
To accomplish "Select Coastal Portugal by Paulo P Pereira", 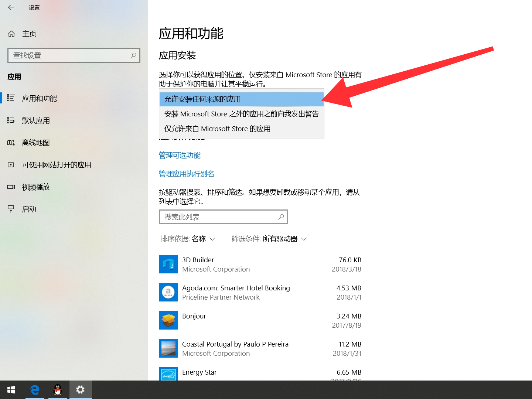I will click(x=235, y=344).
